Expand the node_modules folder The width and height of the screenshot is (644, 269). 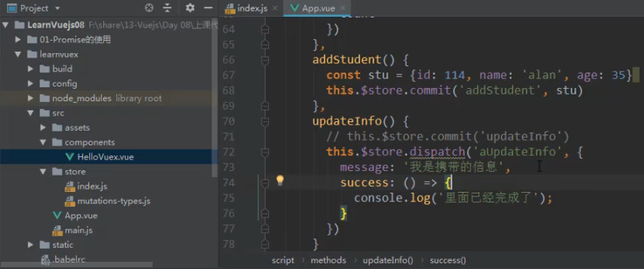30,98
